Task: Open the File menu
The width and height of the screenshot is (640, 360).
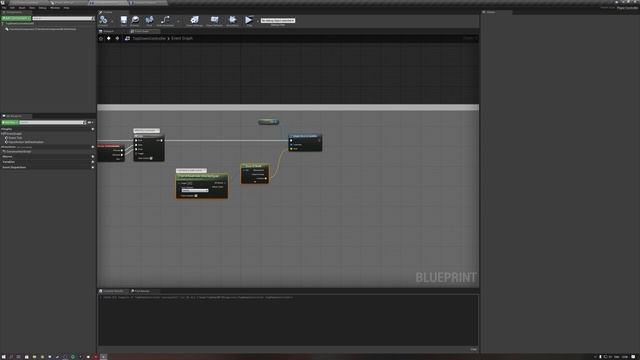Action: click(x=4, y=8)
